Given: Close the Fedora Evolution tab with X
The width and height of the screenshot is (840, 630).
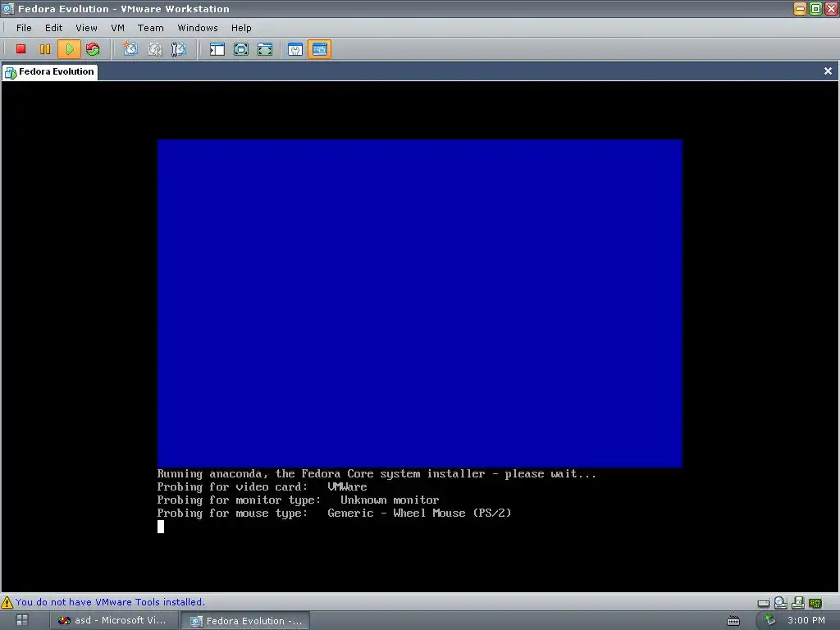Looking at the screenshot, I should tap(828, 71).
